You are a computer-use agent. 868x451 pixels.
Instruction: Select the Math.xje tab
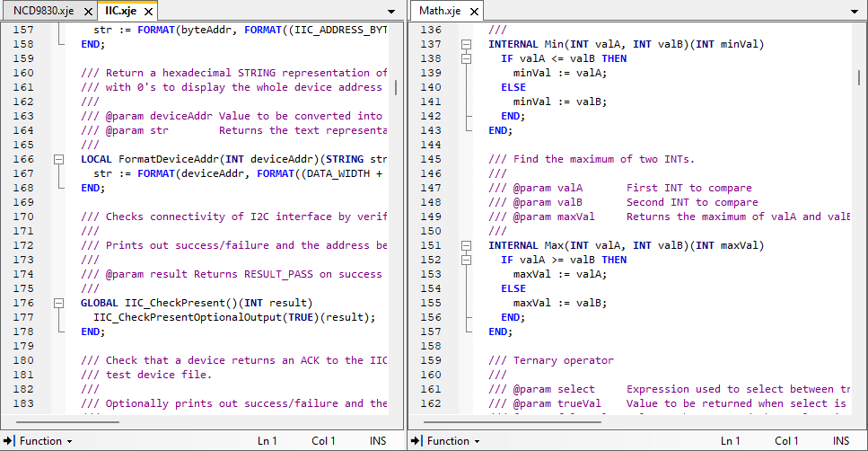pyautogui.click(x=440, y=12)
